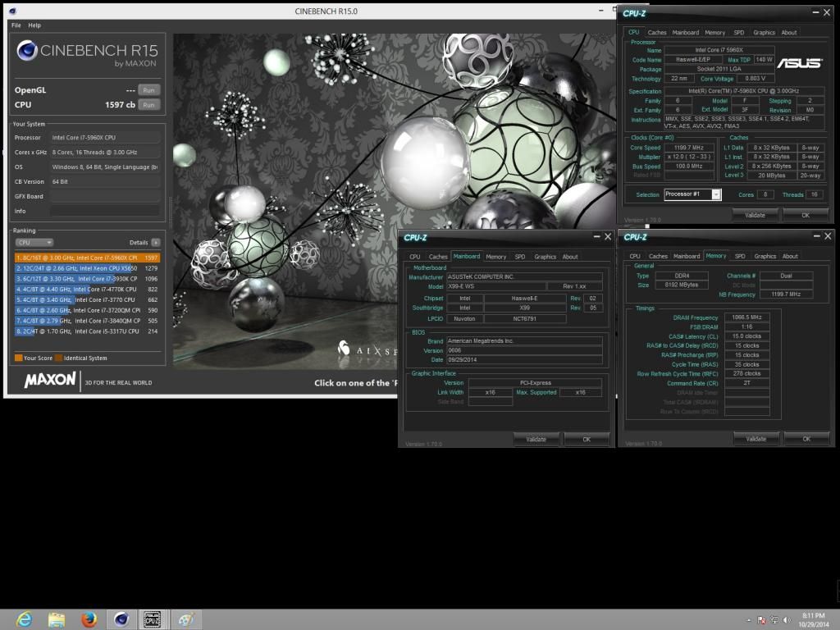Click the X99-E WS motherboard model field
Screen dimensions: 840x630
(x=496, y=286)
